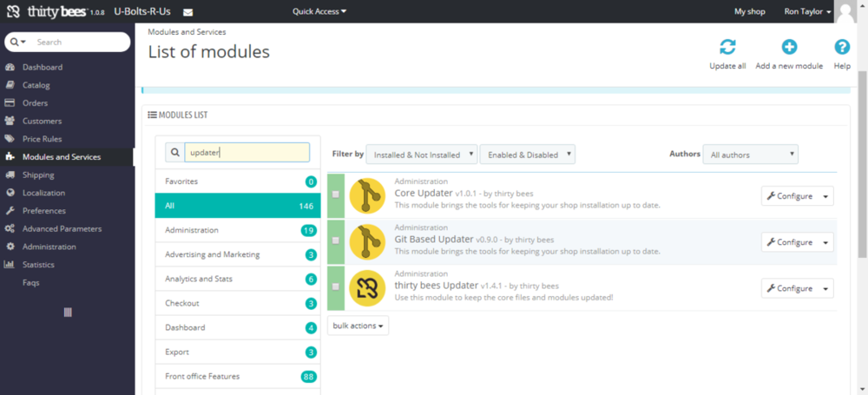Open the Installed & Not Installed filter dropdown
Viewport: 868px width, 395px height.
point(422,155)
